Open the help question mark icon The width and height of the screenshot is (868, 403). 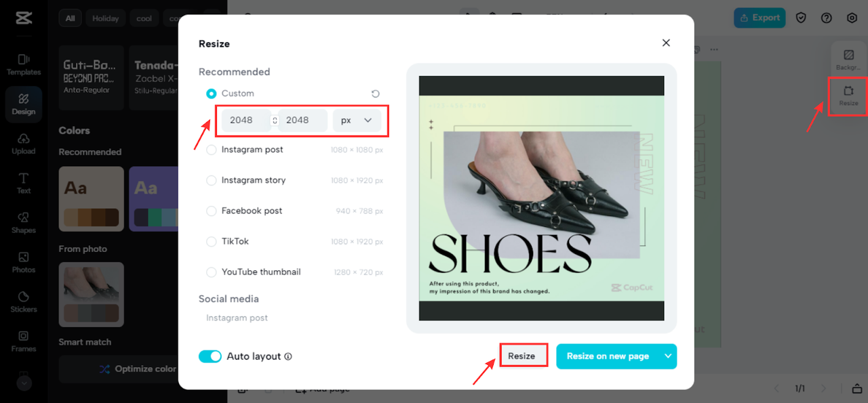click(827, 18)
